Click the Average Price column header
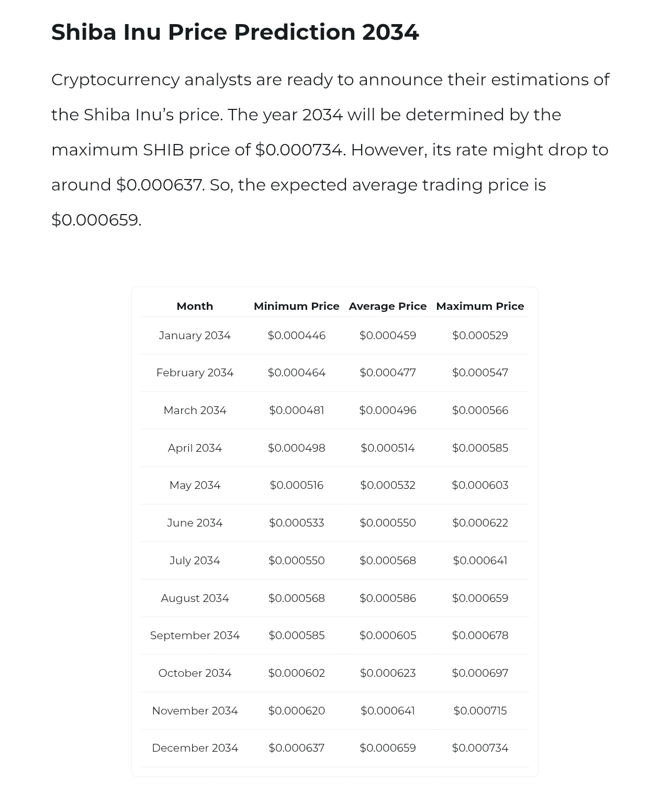 coord(387,306)
